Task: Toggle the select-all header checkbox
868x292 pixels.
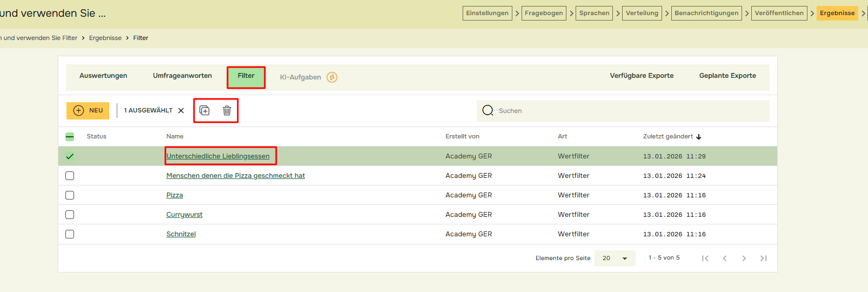Action: 70,137
